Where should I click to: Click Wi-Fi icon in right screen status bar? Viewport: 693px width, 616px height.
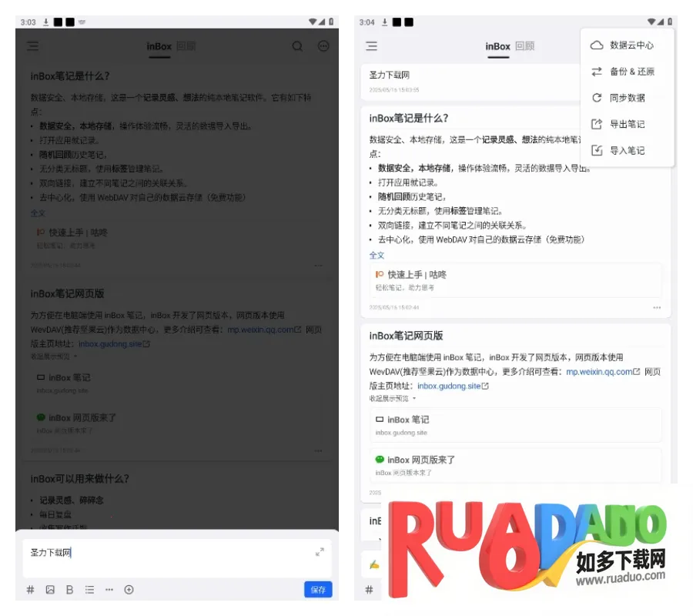[x=651, y=22]
